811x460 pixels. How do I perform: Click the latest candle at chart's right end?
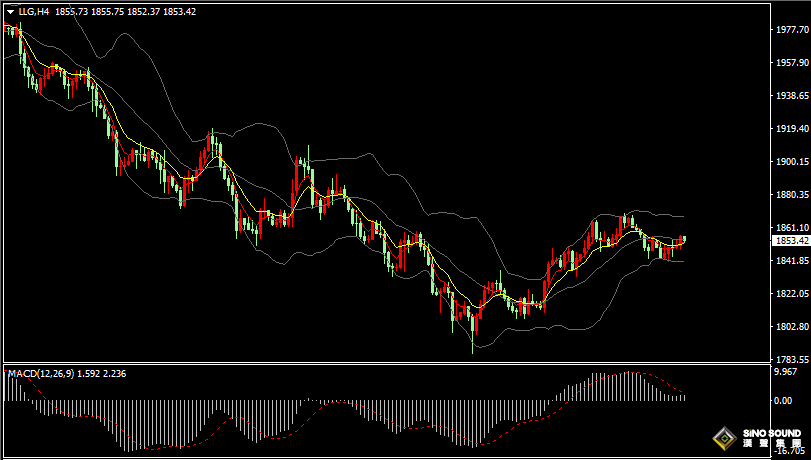[684, 239]
